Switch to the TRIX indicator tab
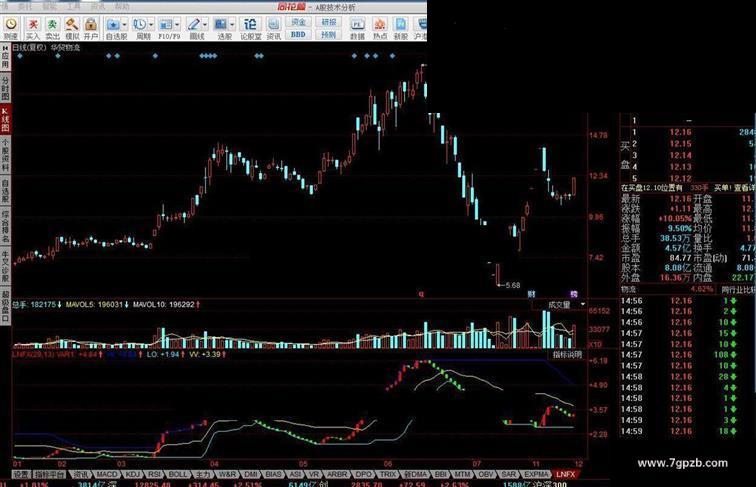The width and height of the screenshot is (756, 487). [388, 474]
